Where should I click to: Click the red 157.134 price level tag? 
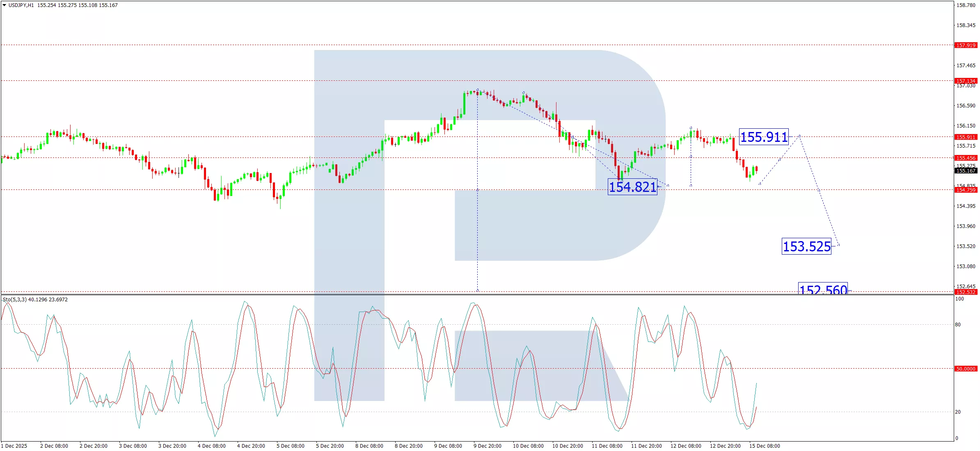tap(965, 81)
